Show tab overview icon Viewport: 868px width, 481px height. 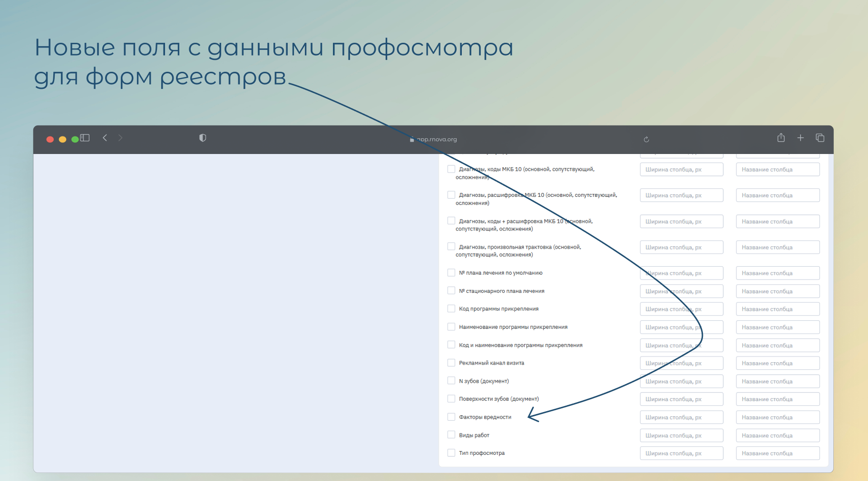820,138
